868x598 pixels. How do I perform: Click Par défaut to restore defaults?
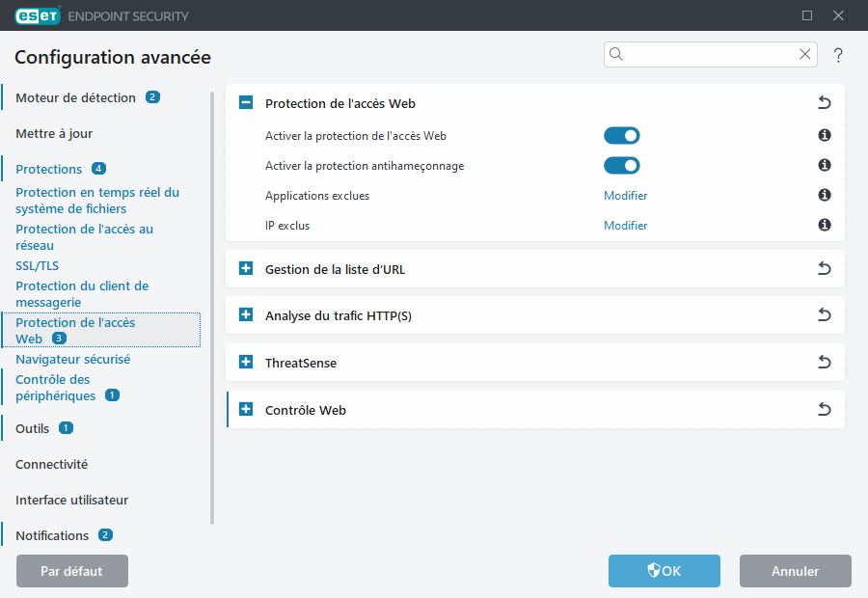(71, 571)
